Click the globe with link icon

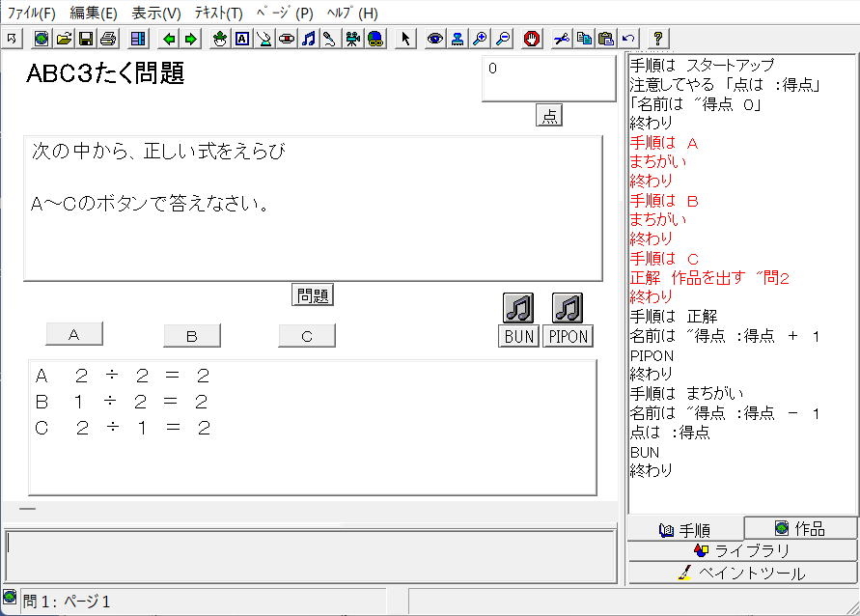[x=375, y=39]
